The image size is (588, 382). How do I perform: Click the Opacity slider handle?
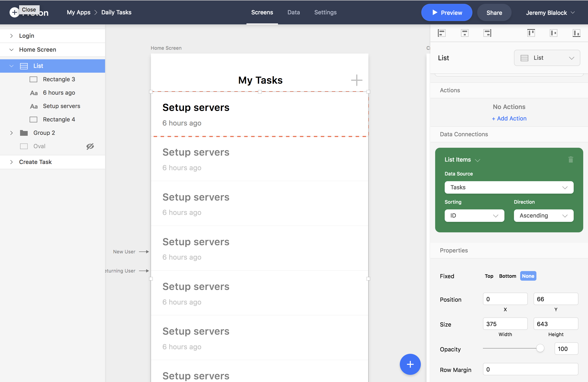tap(540, 348)
